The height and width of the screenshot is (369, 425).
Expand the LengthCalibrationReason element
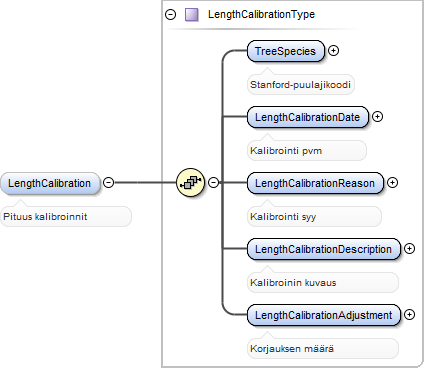[x=392, y=182]
